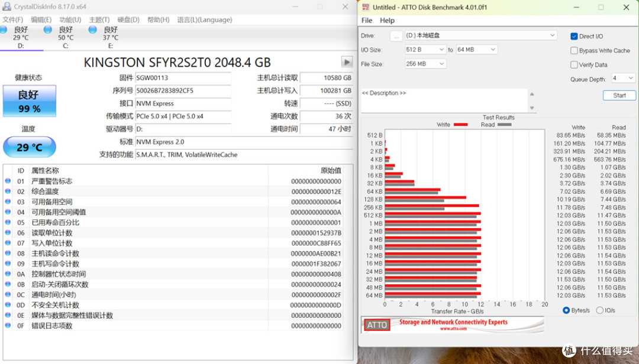The image size is (639, 364).
Task: Click the blue status dot for drive C:
Action: (x=48, y=30)
